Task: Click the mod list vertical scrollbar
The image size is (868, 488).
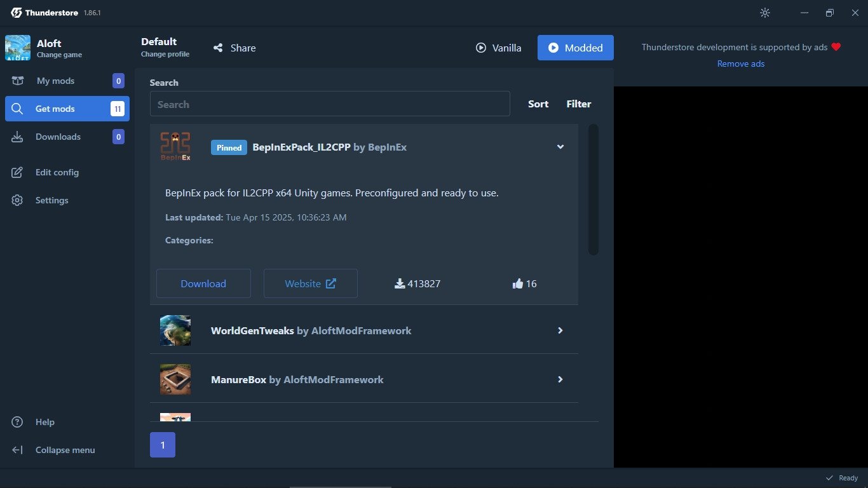Action: [593, 189]
